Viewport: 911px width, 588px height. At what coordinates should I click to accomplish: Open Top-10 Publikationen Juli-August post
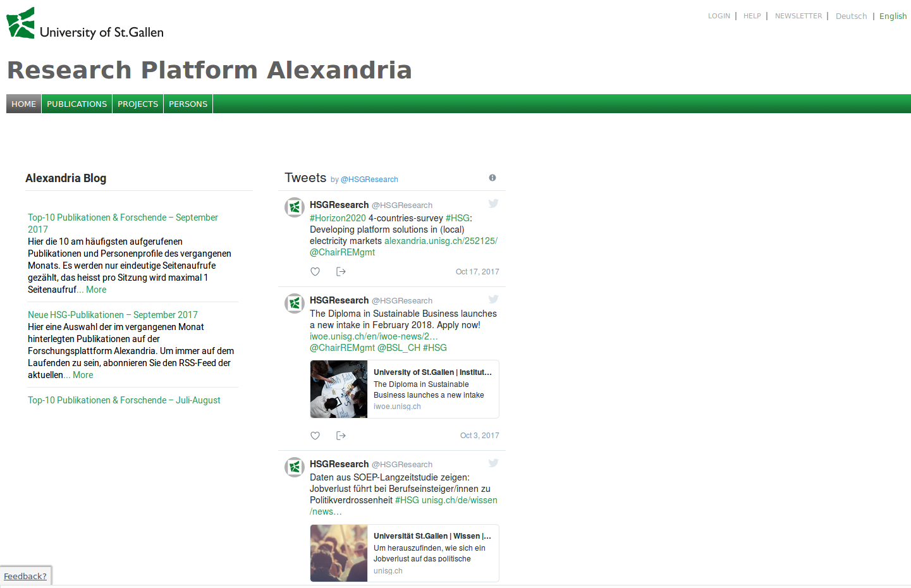point(124,400)
